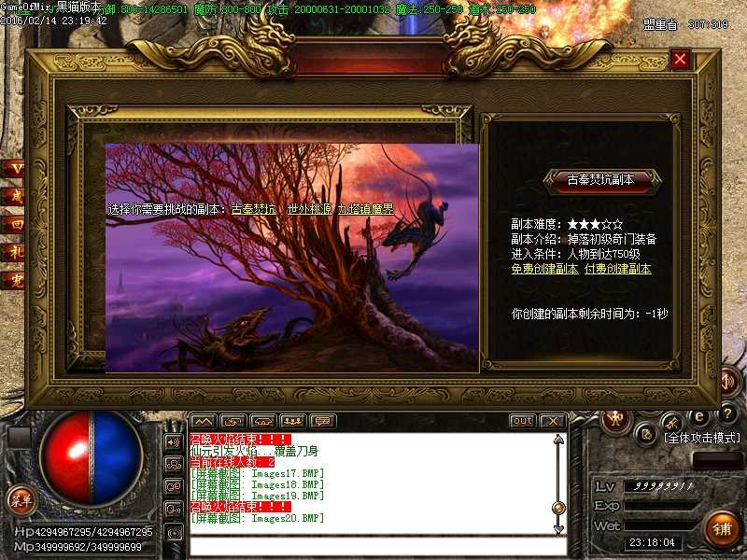Click the 古秦焚坑副本 title banner

(601, 180)
